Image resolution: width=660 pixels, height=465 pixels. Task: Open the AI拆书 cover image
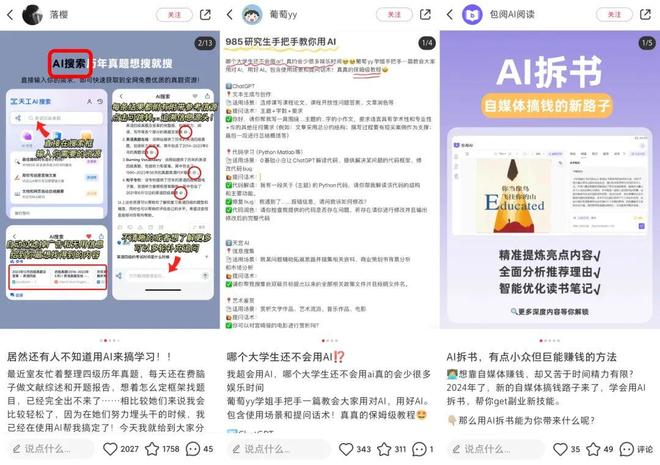click(549, 180)
